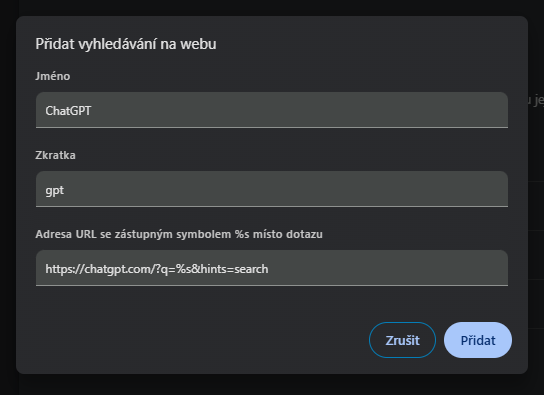Click the dialog title Přidat vyhledávání na webu

click(126, 44)
